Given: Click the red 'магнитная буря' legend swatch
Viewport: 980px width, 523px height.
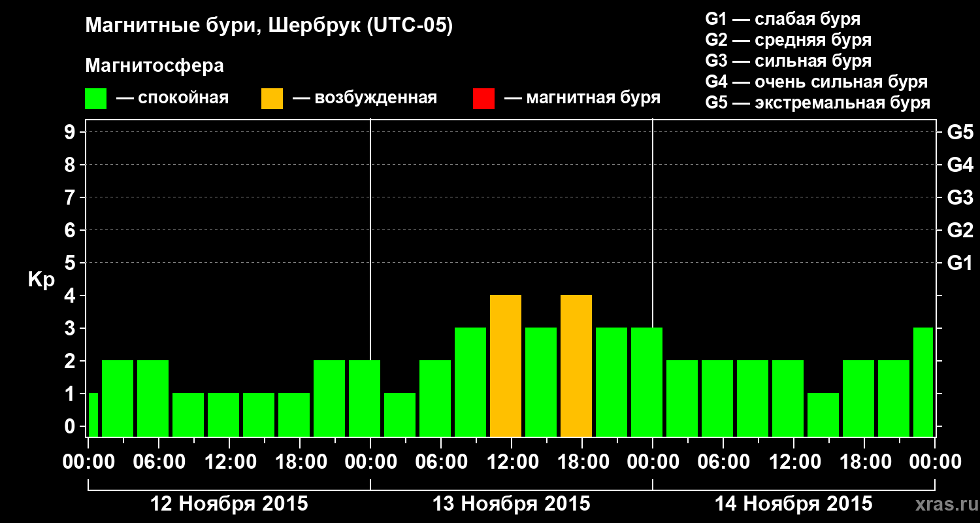Looking at the screenshot, I should (x=484, y=99).
